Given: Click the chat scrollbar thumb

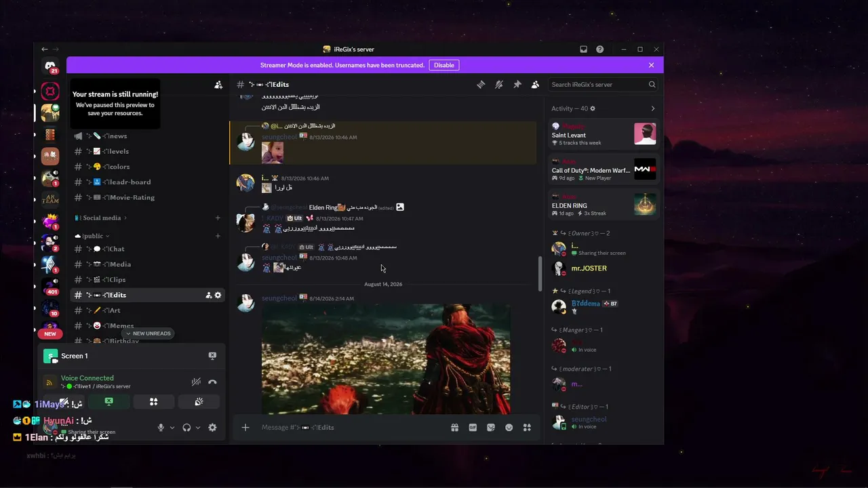Looking at the screenshot, I should click(540, 272).
